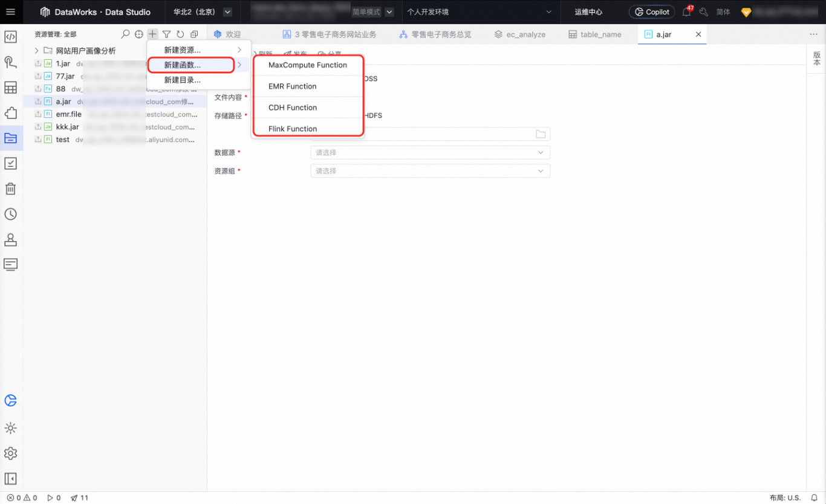Search resources with the magnifier icon
826x504 pixels.
coord(125,34)
